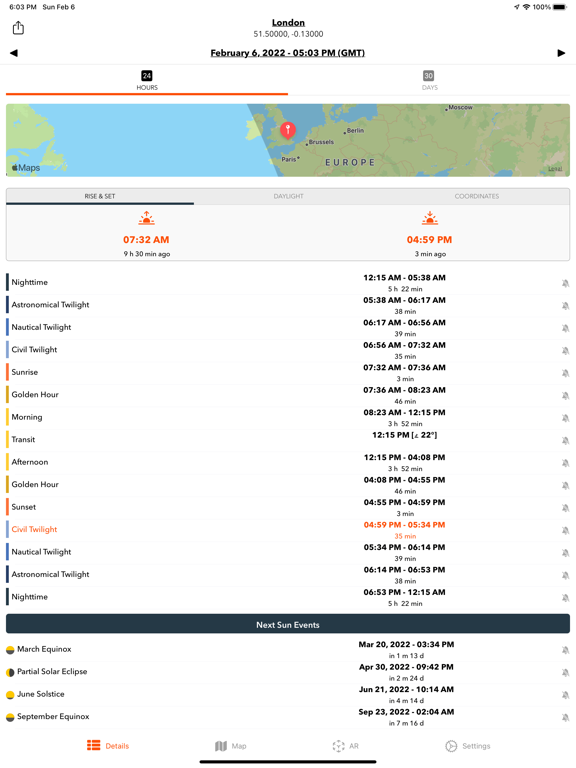Open the AR tab in bottom bar
The width and height of the screenshot is (576, 768).
[x=345, y=745]
